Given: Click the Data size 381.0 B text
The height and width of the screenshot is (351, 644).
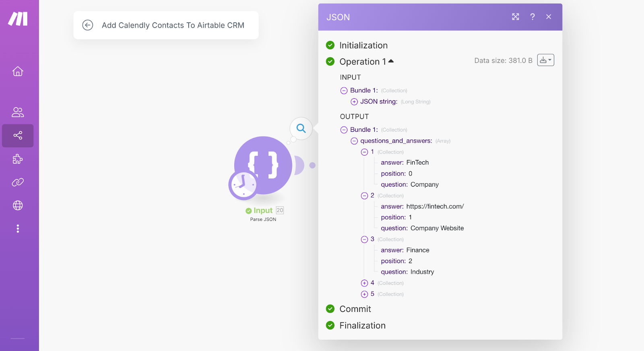Looking at the screenshot, I should (503, 60).
